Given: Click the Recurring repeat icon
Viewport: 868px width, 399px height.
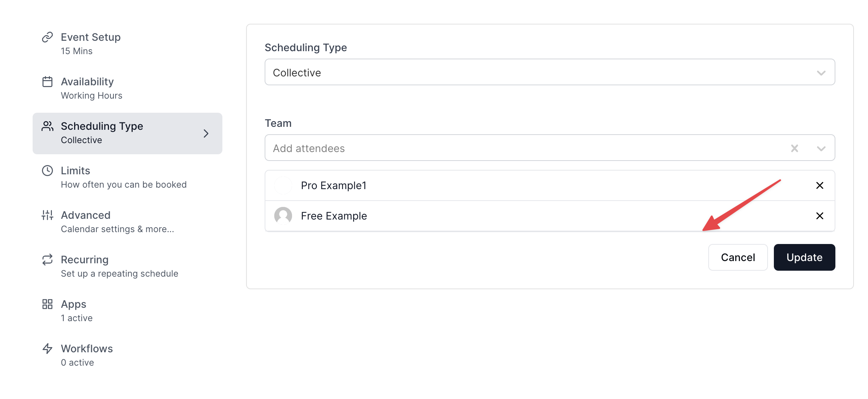Looking at the screenshot, I should pyautogui.click(x=47, y=259).
